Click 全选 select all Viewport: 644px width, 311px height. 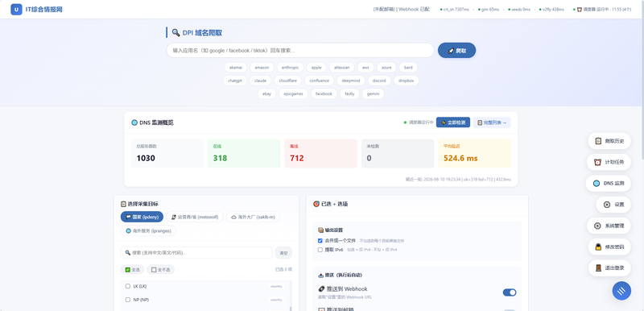point(133,270)
